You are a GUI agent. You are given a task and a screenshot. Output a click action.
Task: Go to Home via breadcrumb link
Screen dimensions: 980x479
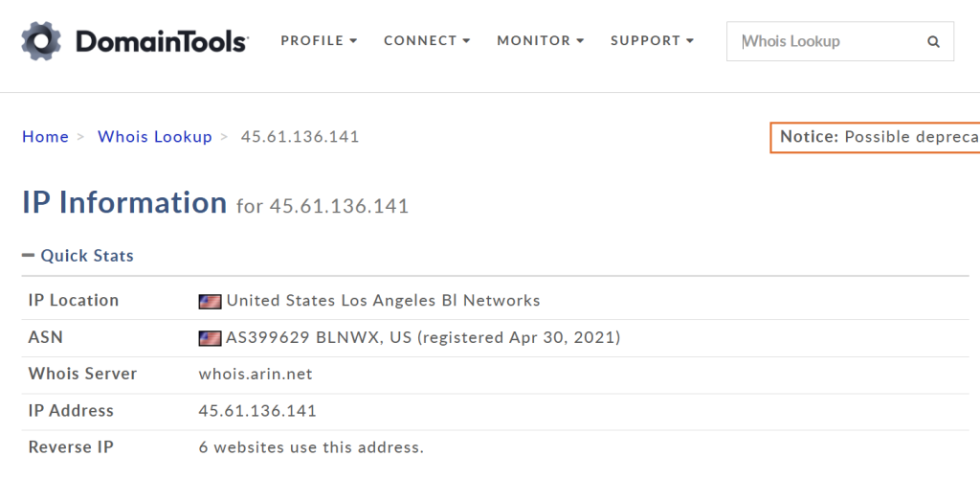[x=45, y=137]
